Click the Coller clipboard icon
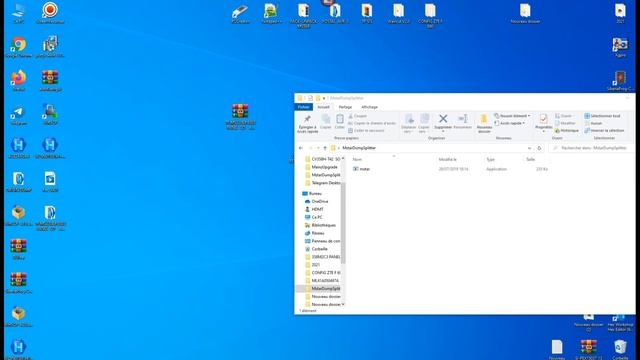 pyautogui.click(x=340, y=119)
